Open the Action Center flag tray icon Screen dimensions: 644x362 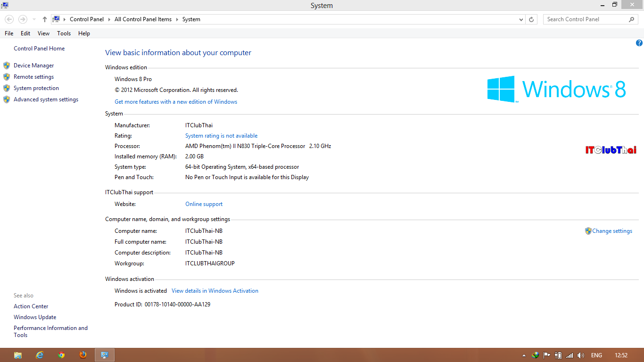coord(547,355)
